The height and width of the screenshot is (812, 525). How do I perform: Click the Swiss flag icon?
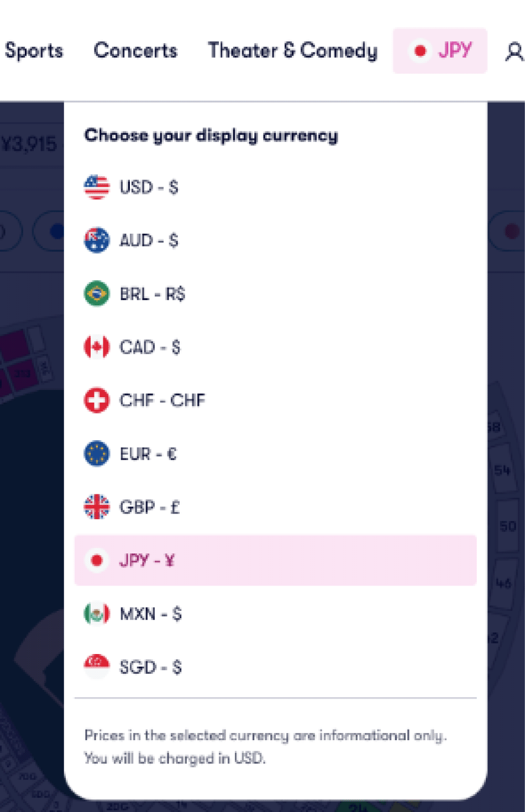[x=97, y=400]
